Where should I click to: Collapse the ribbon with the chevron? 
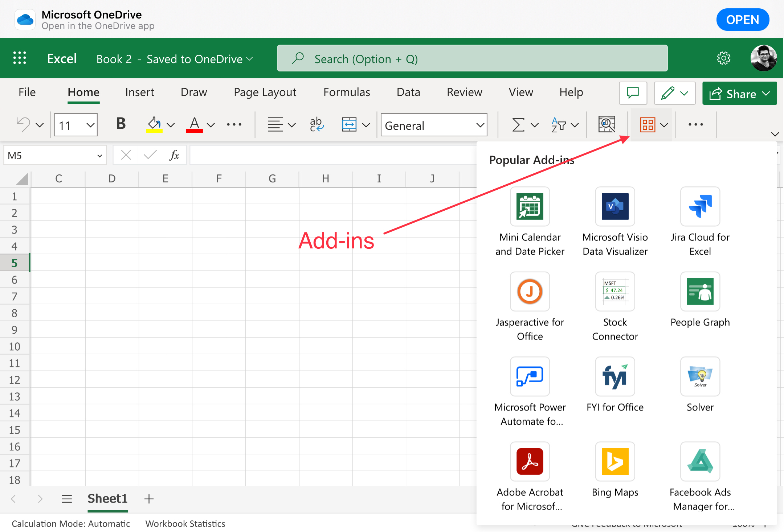775,134
